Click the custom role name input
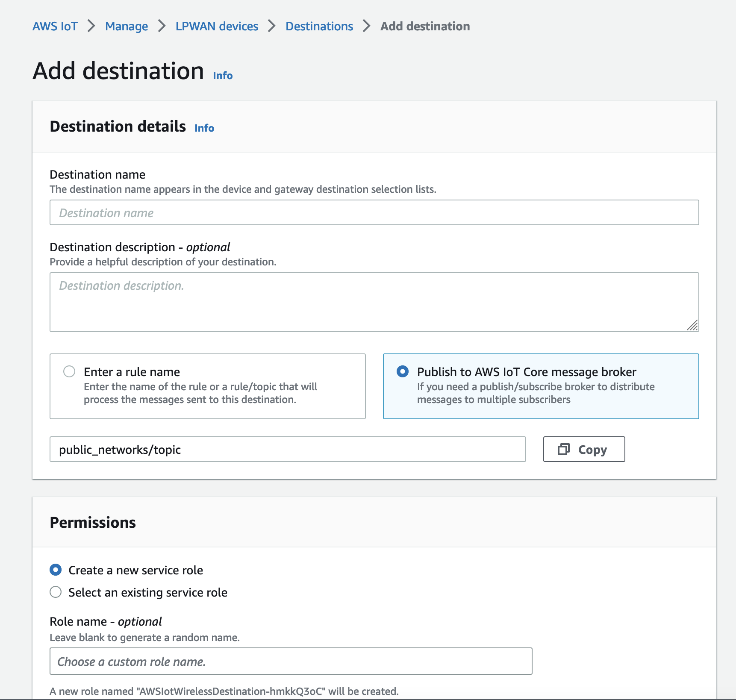Screen dimensions: 736x700 coord(291,661)
